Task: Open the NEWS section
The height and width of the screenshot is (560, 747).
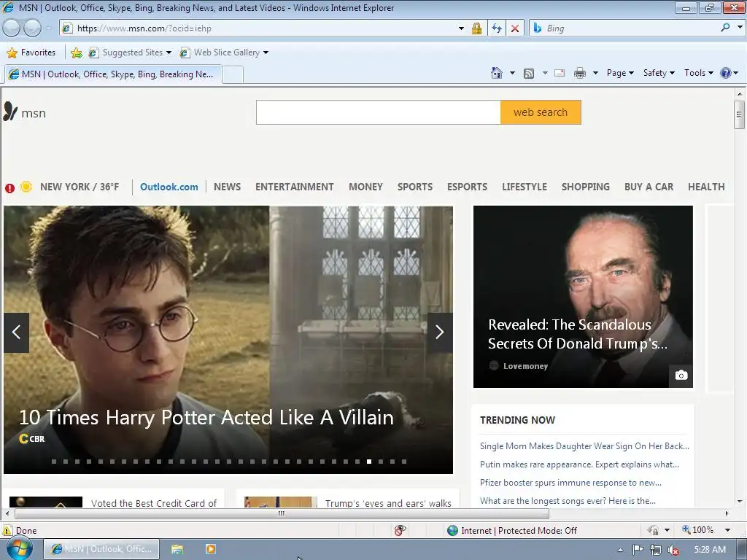Action: (x=228, y=187)
